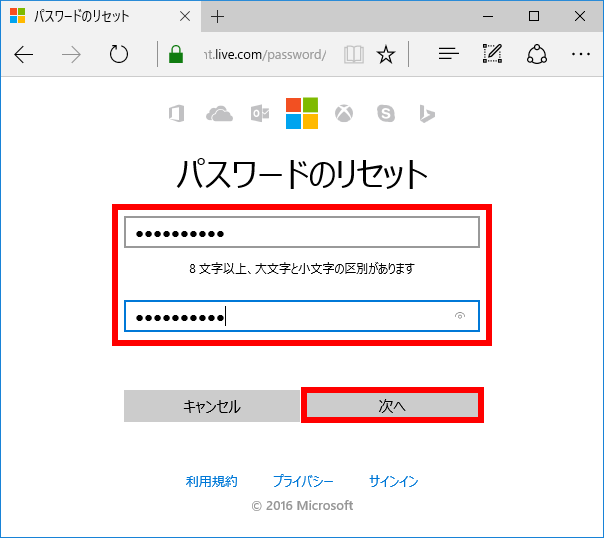Open the サインイン link
The width and height of the screenshot is (604, 538).
tap(394, 481)
